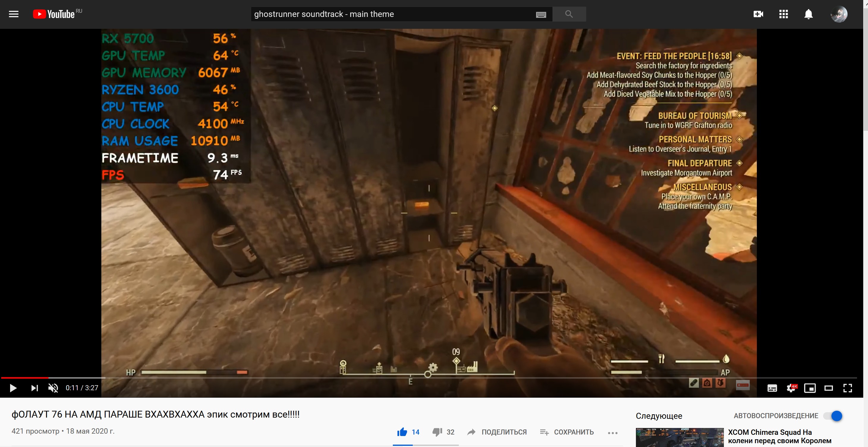
Task: Open the notifications bell
Action: tap(808, 14)
